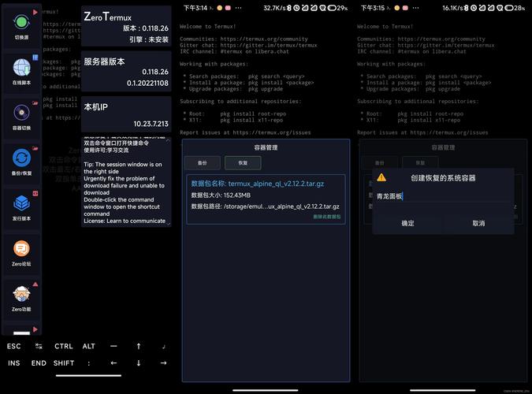Click 'pkg install x11-repo' in 3:15 terminal
Image resolution: width=532 pixels, height=394 pixels.
click(x=429, y=120)
